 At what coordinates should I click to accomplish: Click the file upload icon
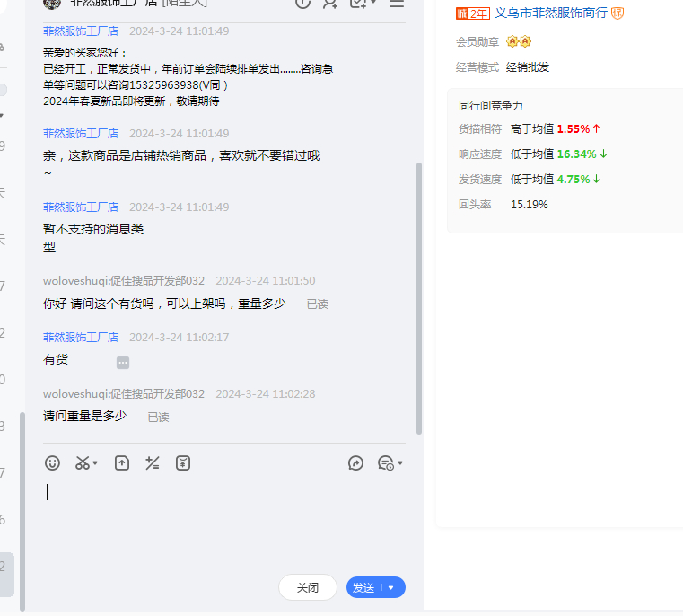(x=122, y=463)
